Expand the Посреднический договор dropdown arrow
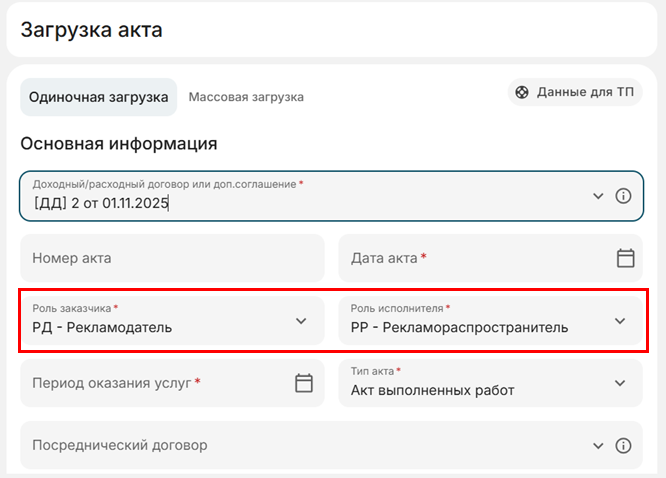 [x=598, y=446]
